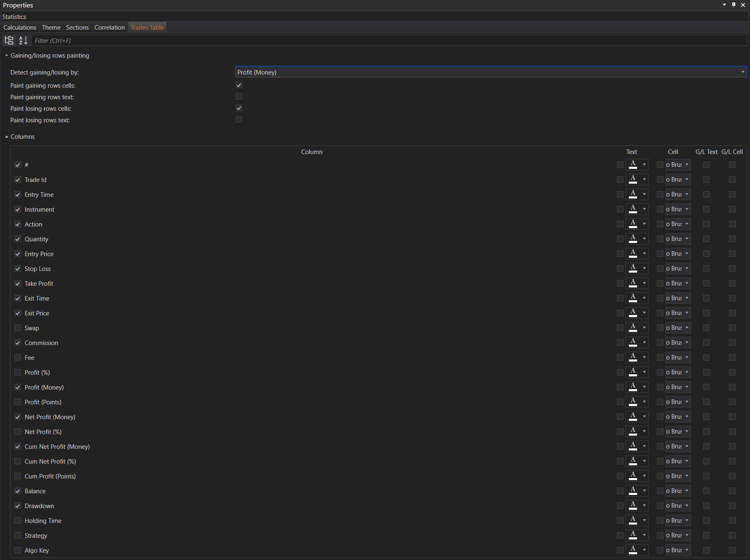The image size is (750, 560).
Task: Switch to categorized property view
Action: (x=9, y=40)
